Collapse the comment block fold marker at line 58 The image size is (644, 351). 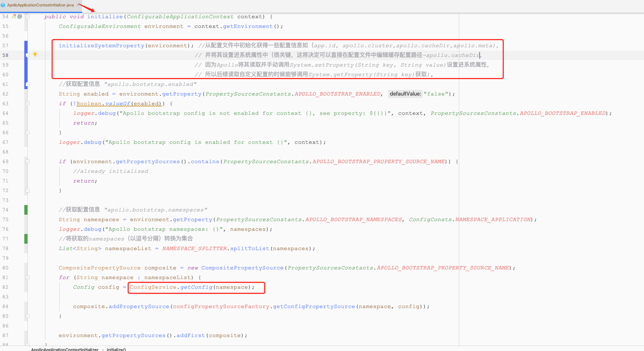pyautogui.click(x=28, y=55)
